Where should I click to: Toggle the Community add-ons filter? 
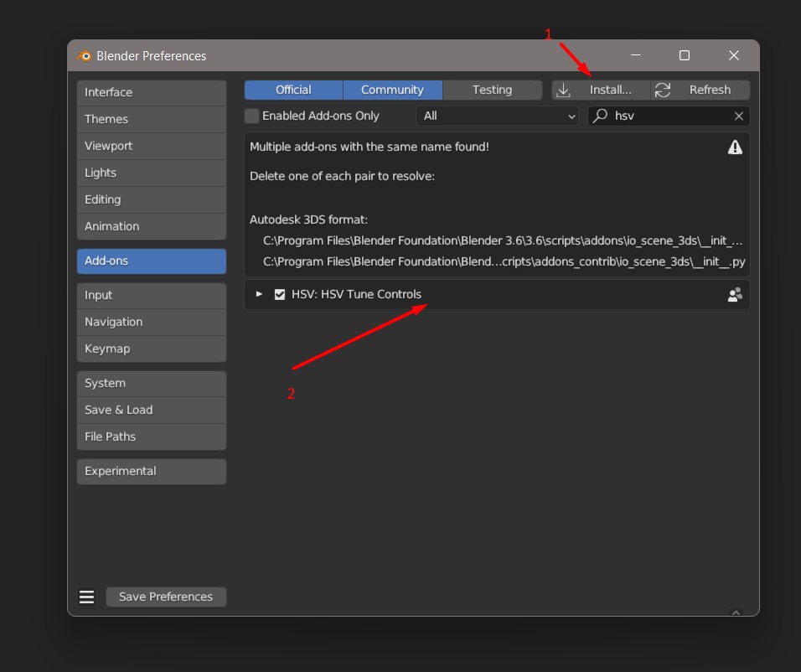click(392, 90)
